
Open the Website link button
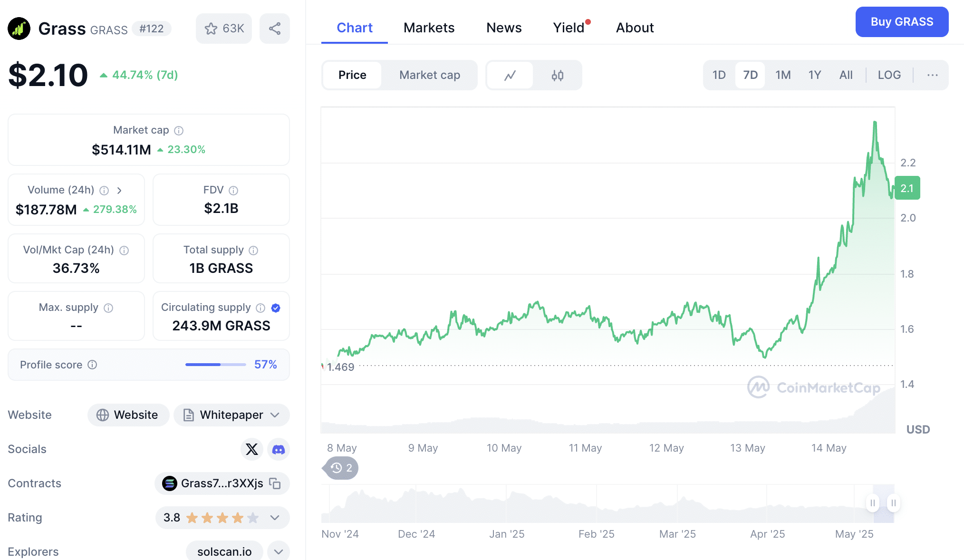click(128, 415)
